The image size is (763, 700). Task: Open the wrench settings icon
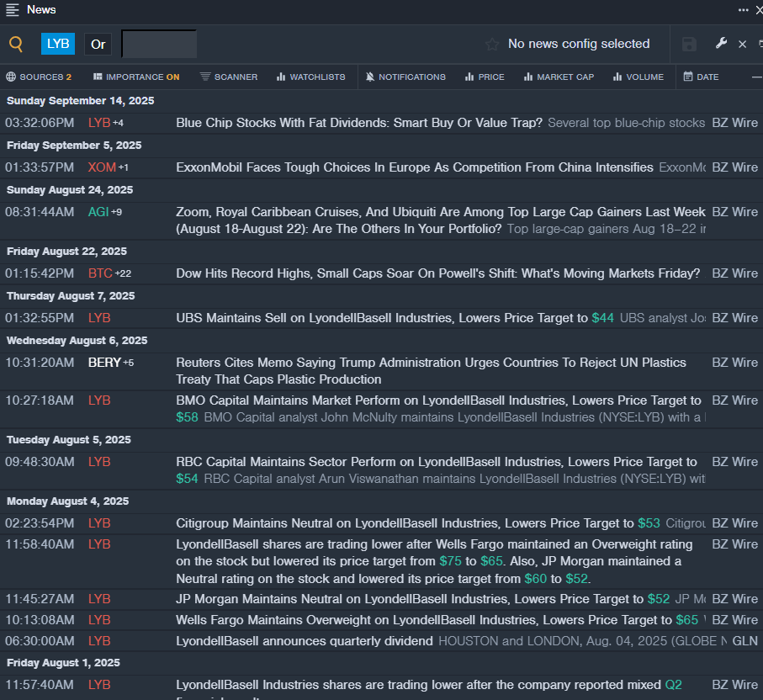[721, 44]
